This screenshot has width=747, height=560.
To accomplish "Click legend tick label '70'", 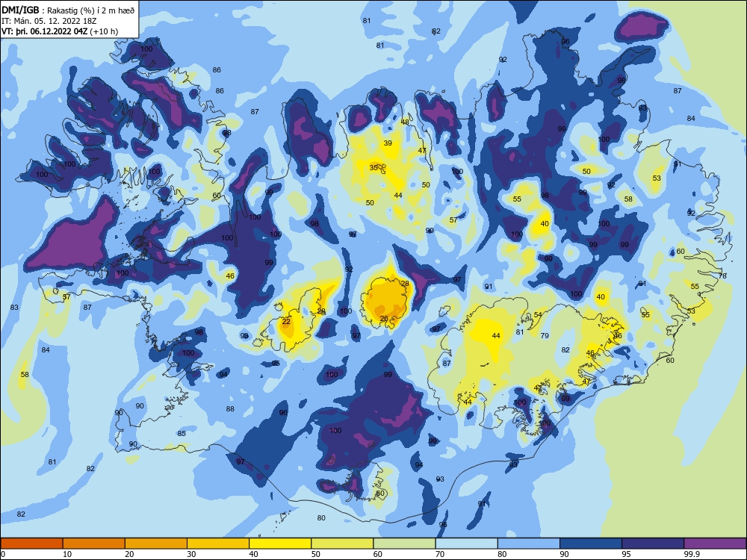I will (x=440, y=554).
